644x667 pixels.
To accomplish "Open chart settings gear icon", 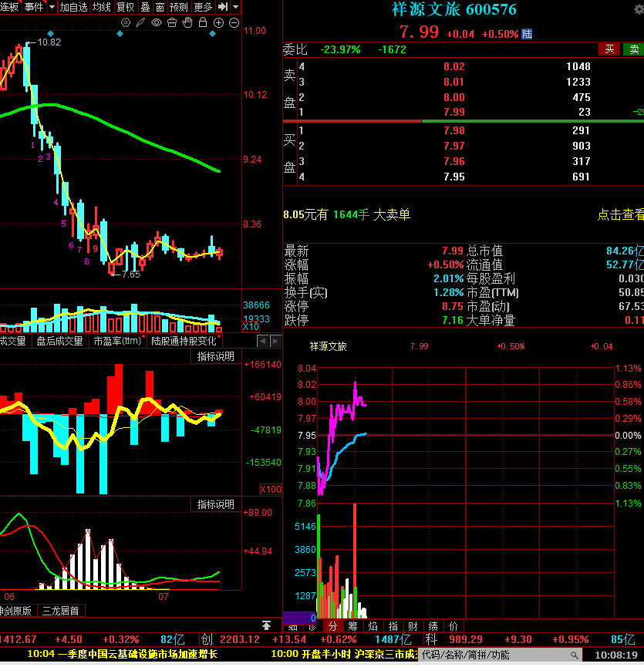I will [x=126, y=22].
